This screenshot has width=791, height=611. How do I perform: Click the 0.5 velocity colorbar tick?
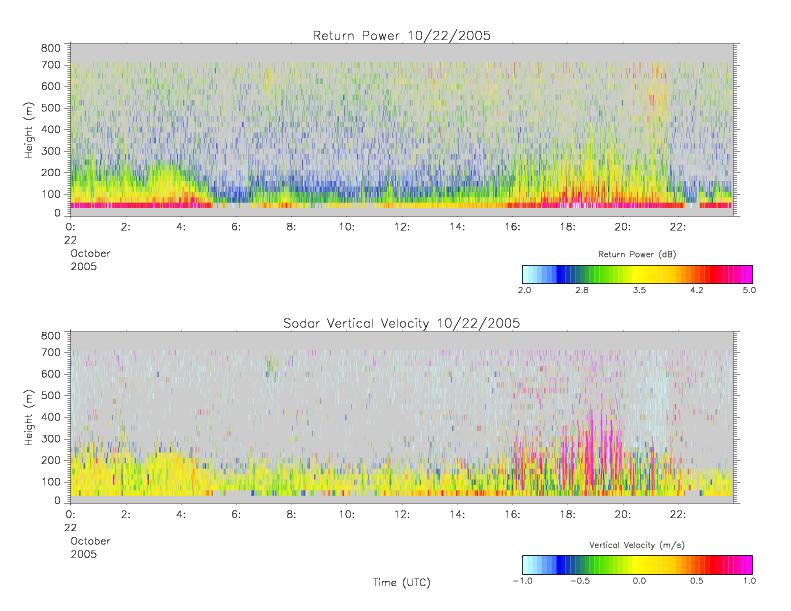(697, 581)
